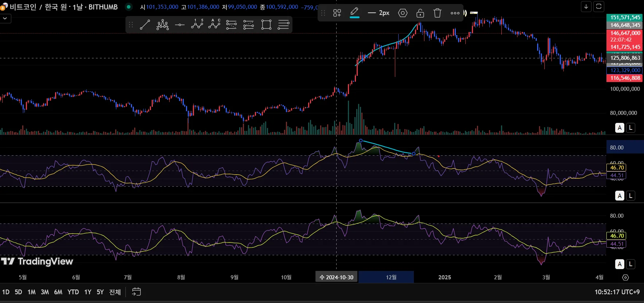Open the go to date calendar
This screenshot has width=644, height=303.
pos(136,292)
